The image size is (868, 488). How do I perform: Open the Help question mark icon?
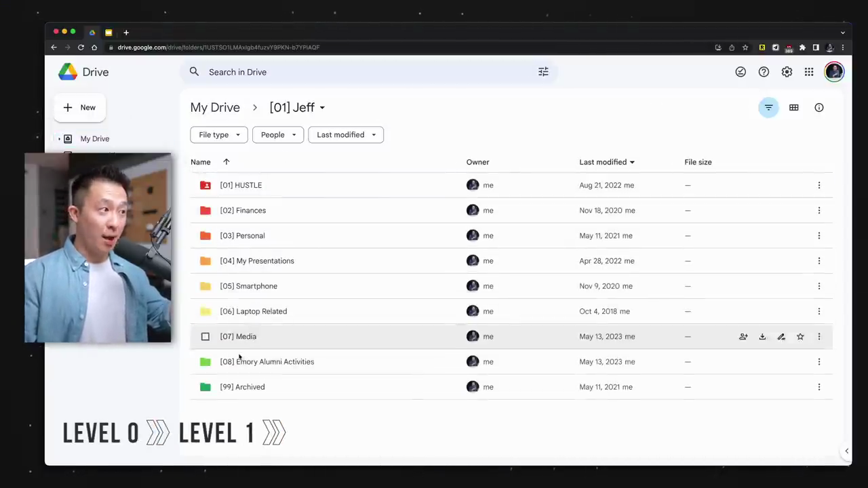pyautogui.click(x=764, y=72)
